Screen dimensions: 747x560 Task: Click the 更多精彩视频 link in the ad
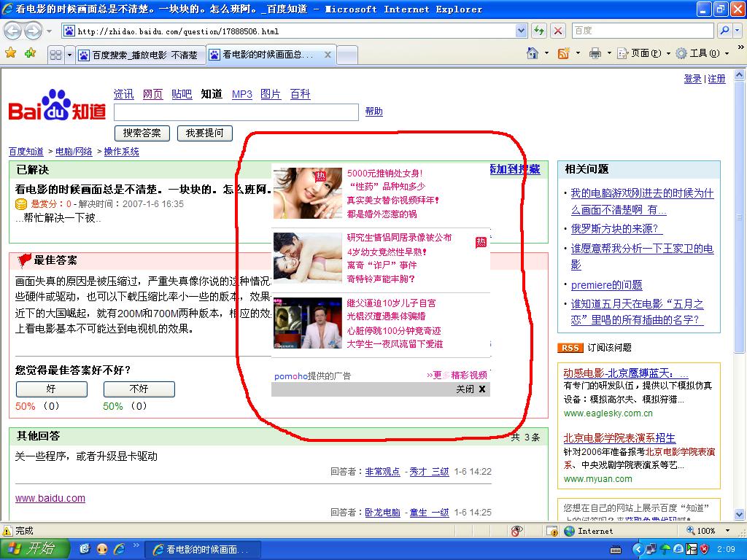[457, 376]
